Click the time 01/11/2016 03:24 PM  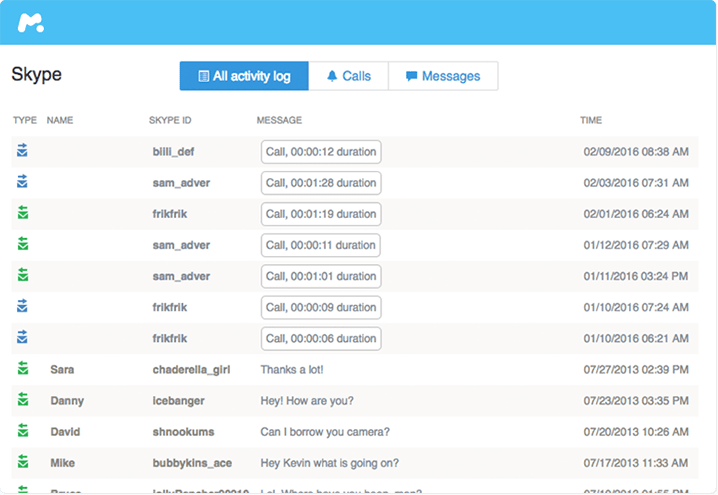coord(636,277)
